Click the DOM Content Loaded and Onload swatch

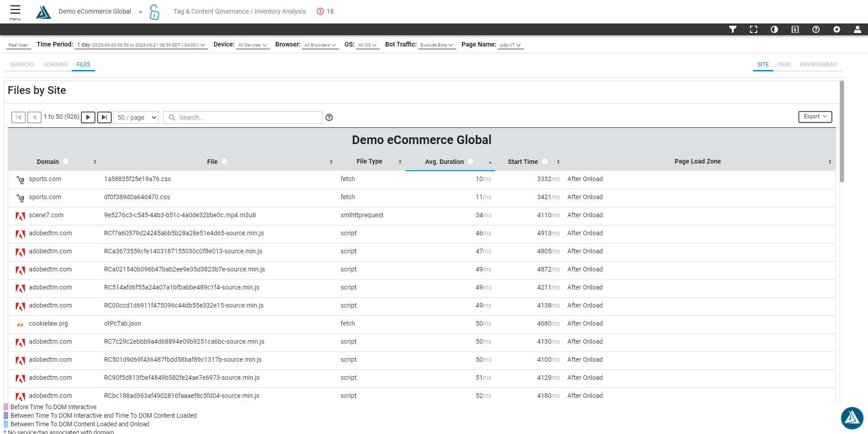pos(6,424)
